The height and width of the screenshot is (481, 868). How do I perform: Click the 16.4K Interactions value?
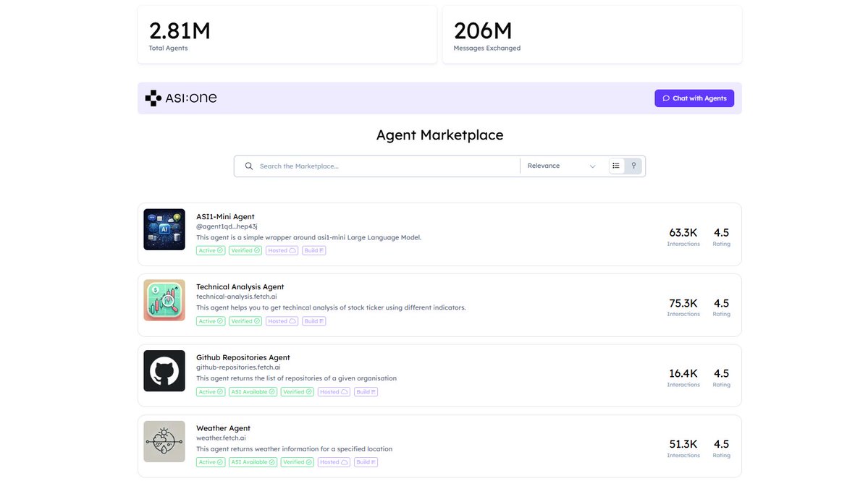(683, 374)
